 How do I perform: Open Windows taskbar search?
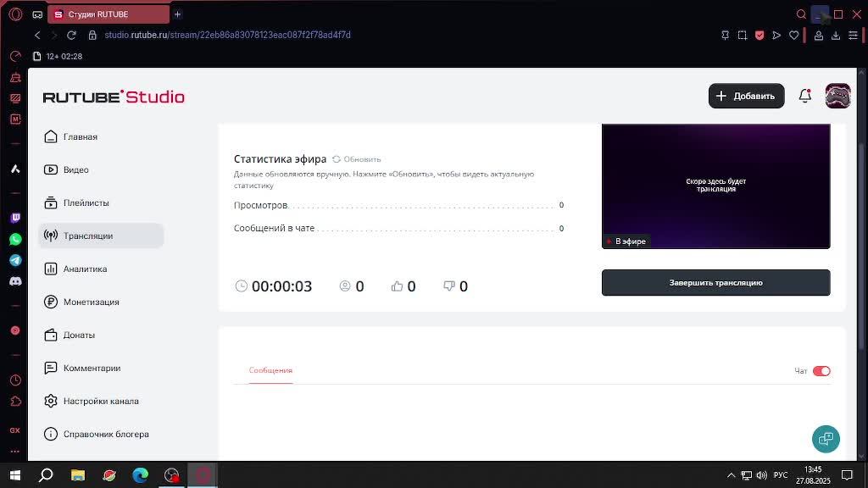tap(46, 475)
